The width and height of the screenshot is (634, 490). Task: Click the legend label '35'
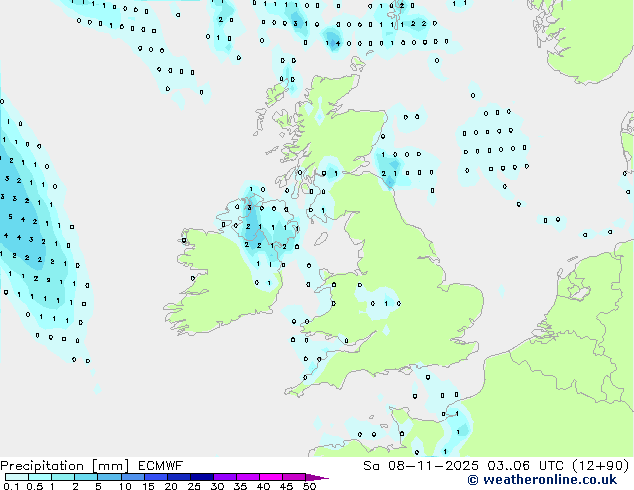tap(241, 486)
